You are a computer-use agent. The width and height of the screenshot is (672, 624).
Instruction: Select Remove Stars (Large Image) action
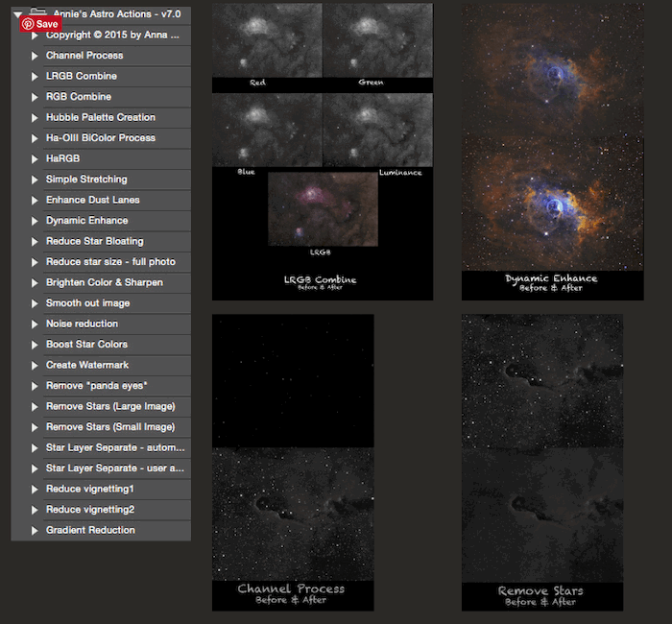coord(110,406)
